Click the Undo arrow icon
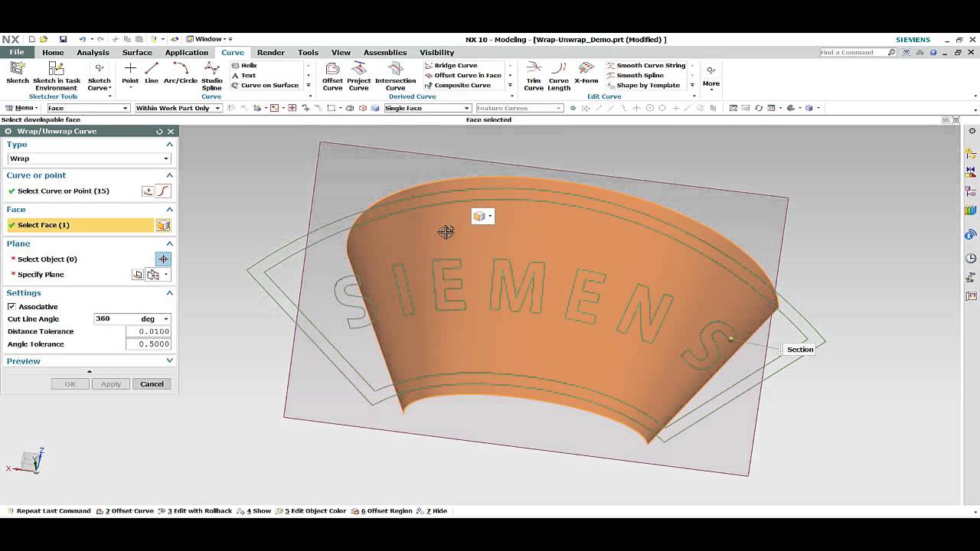 (x=82, y=39)
